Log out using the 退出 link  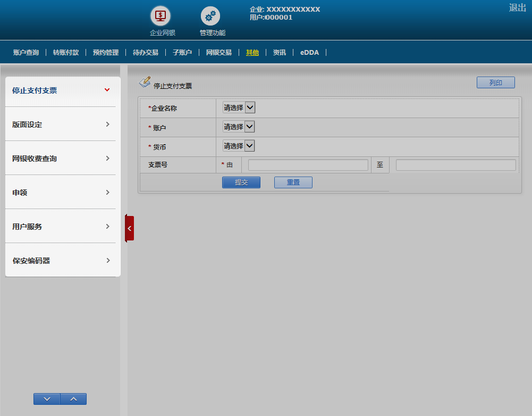click(517, 8)
